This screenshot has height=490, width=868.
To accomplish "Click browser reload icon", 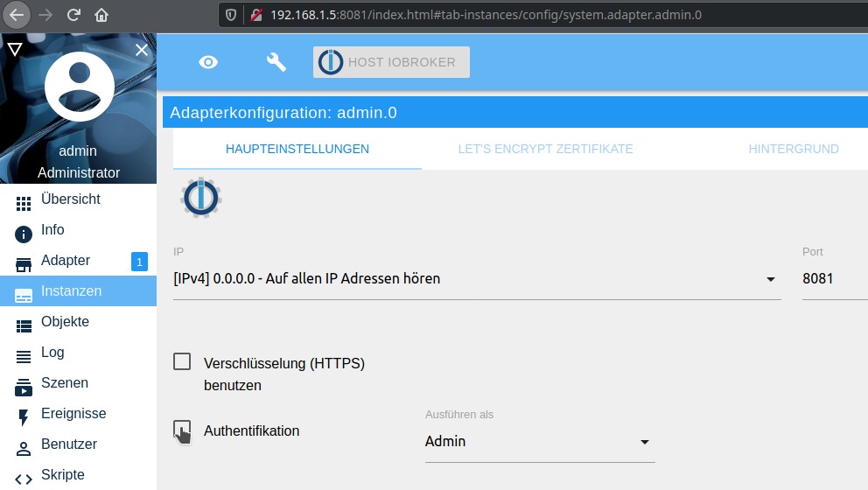I will coord(73,15).
